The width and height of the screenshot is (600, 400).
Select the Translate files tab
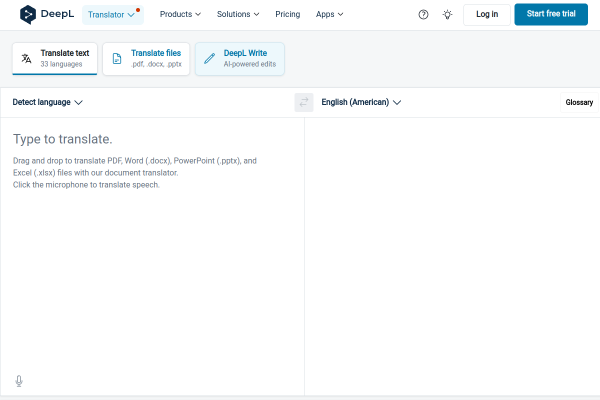pyautogui.click(x=146, y=59)
